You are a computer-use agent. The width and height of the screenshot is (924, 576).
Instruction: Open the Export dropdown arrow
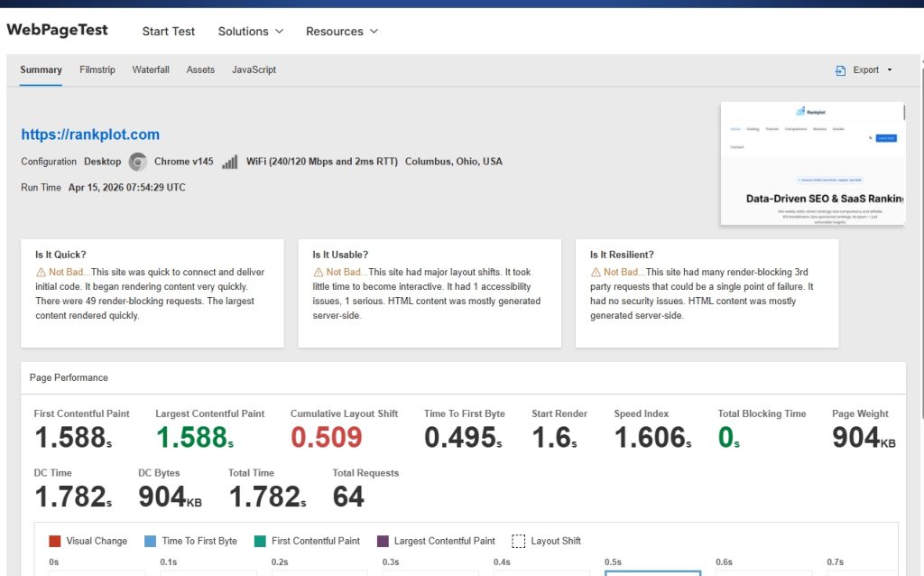(x=890, y=70)
